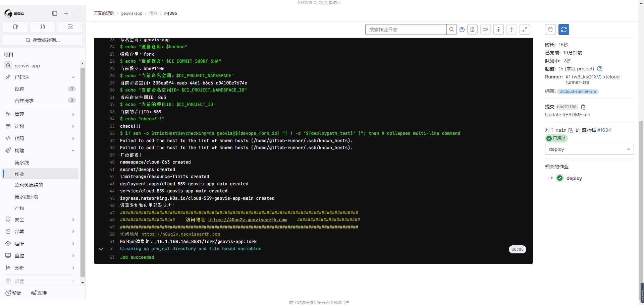Click the green status icon next to deploy job

[x=560, y=178]
